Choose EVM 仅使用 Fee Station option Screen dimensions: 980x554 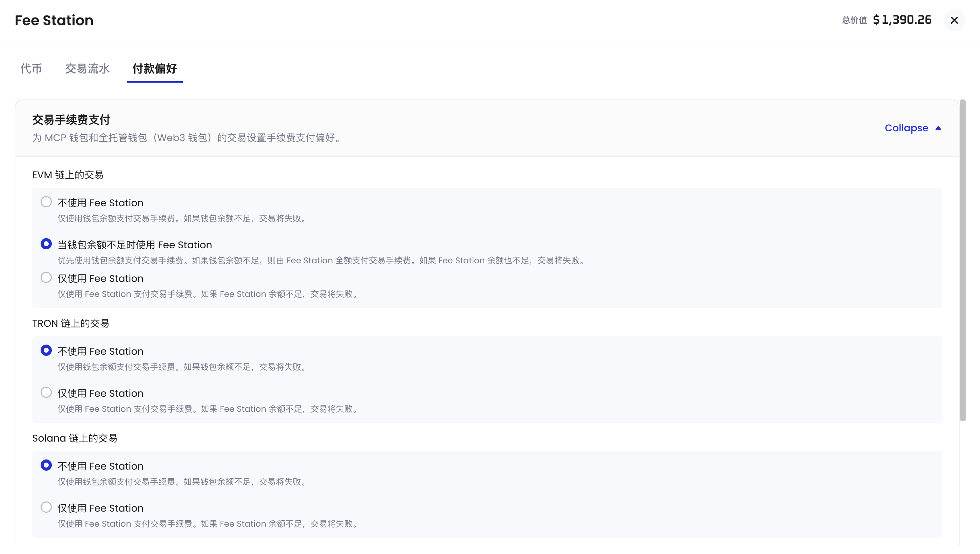tap(46, 277)
